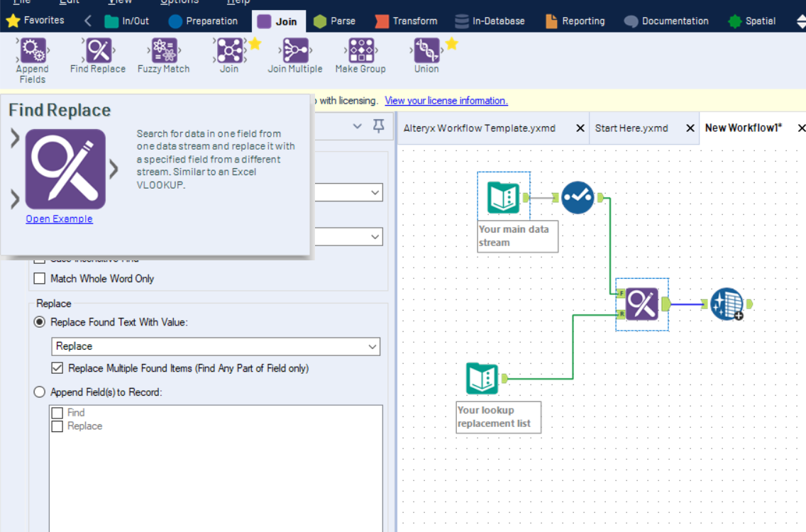This screenshot has width=806, height=532.
Task: Uncheck Replace Multiple Found Items
Action: (x=58, y=367)
